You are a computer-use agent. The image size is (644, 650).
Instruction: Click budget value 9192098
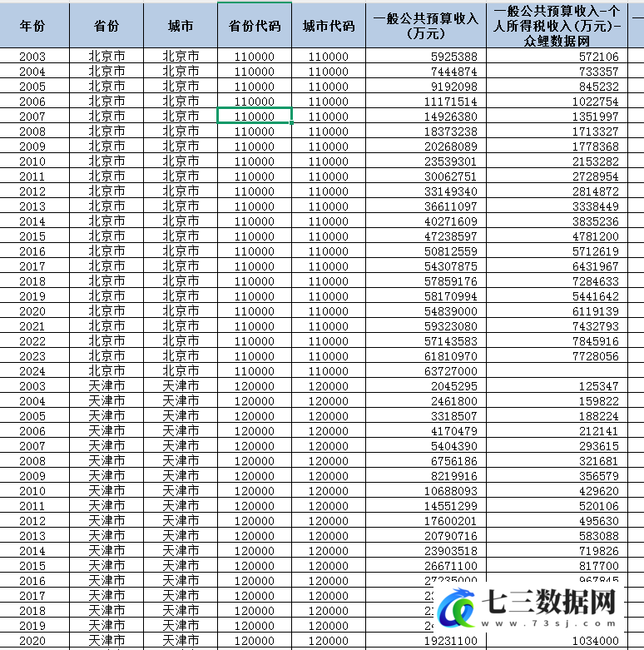pyautogui.click(x=454, y=87)
